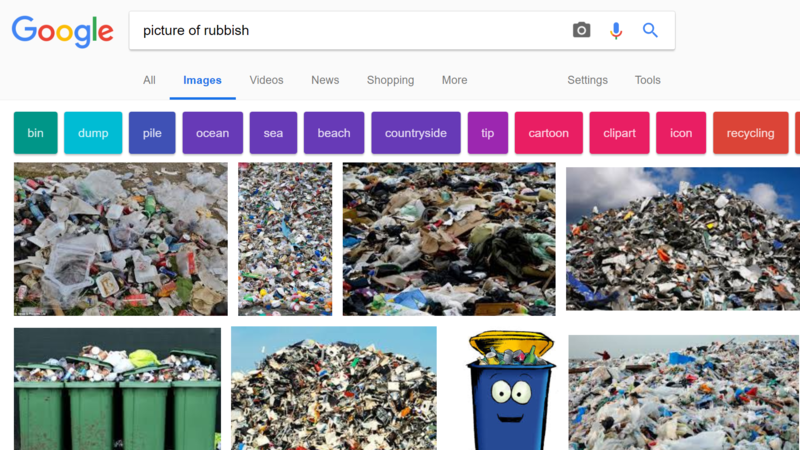Filter by the 'tip' chip

pos(488,133)
